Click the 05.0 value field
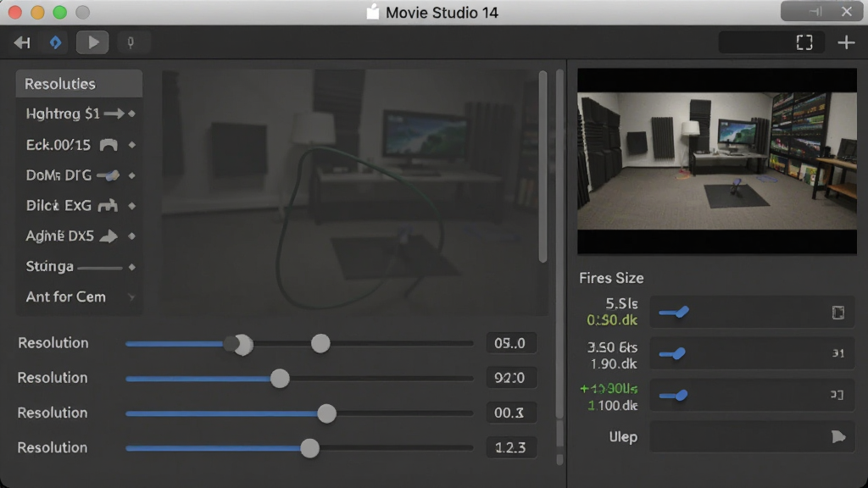 point(511,344)
